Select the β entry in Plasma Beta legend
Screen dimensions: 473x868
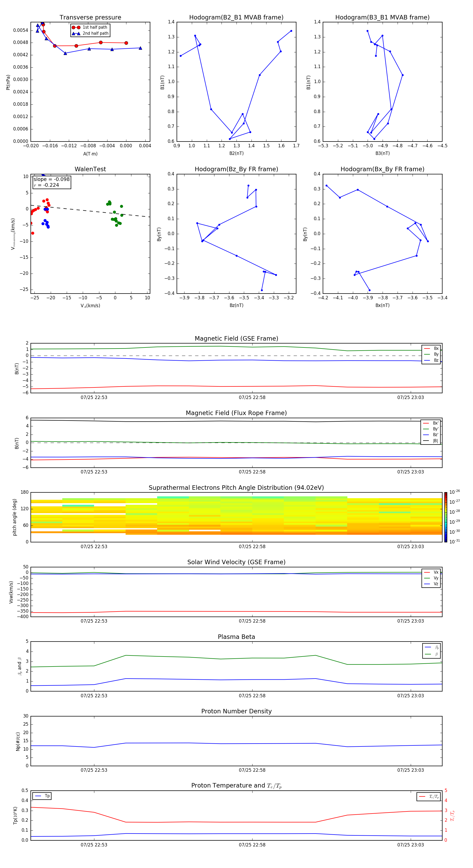(x=431, y=654)
